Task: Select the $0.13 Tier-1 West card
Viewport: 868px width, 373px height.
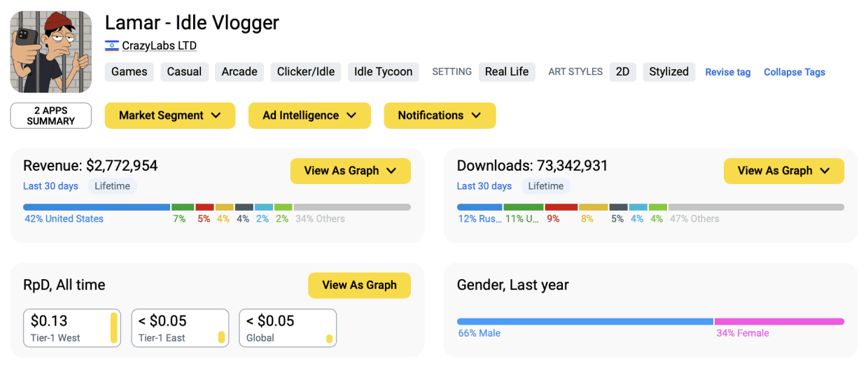Action: [x=72, y=328]
